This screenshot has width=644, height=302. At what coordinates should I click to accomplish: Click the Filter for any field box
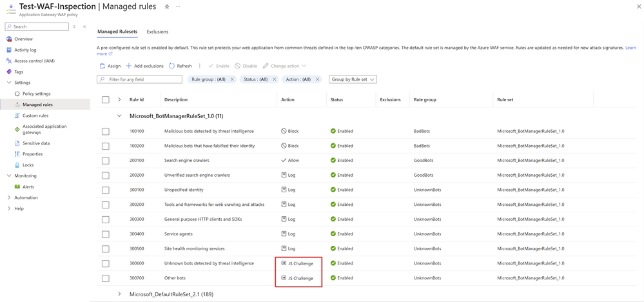coord(140,79)
